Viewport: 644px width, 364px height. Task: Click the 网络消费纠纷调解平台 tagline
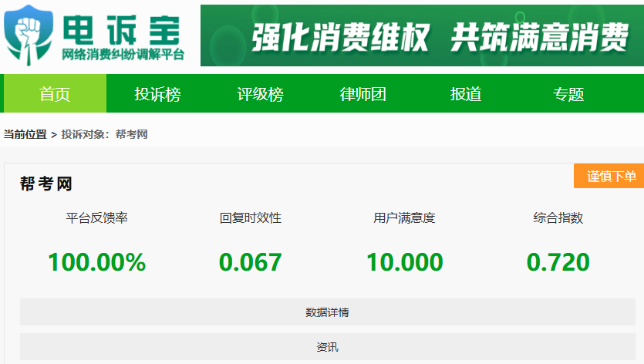tap(123, 54)
